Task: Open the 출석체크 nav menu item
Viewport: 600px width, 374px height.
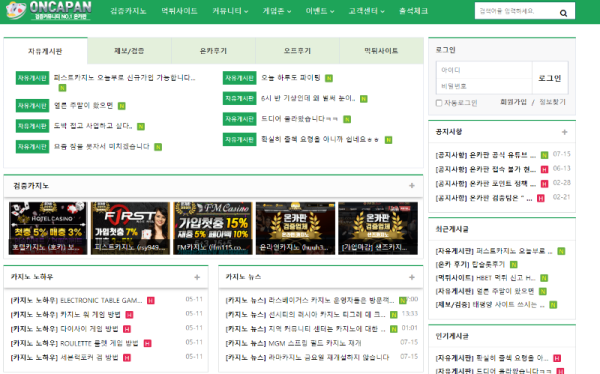Action: pos(413,11)
